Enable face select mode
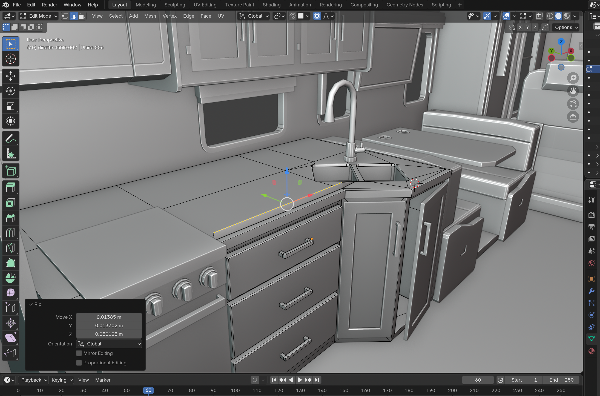 pos(82,16)
